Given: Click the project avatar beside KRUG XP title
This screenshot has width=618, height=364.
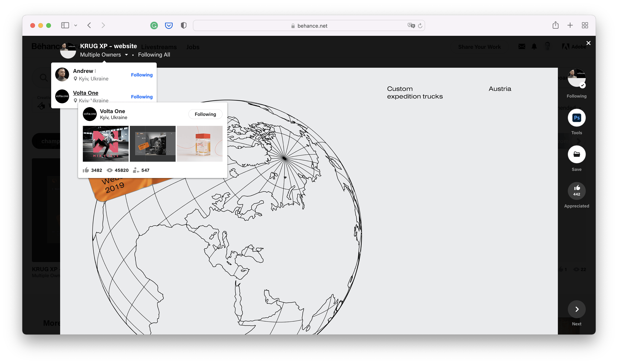Looking at the screenshot, I should click(x=68, y=51).
